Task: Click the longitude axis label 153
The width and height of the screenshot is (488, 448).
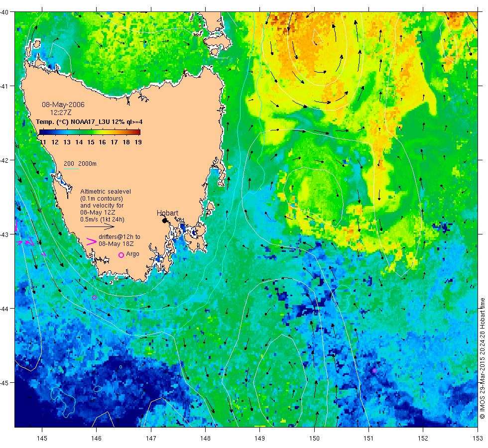Action: point(478,439)
